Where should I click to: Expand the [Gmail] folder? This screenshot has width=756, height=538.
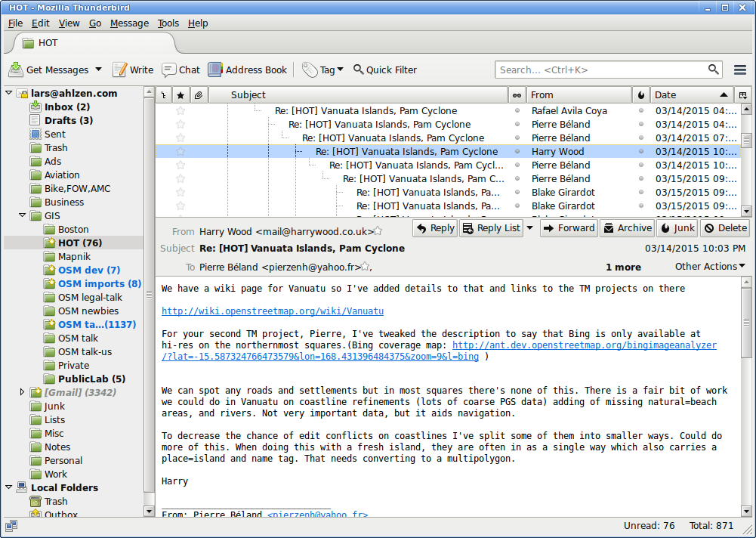pyautogui.click(x=22, y=392)
